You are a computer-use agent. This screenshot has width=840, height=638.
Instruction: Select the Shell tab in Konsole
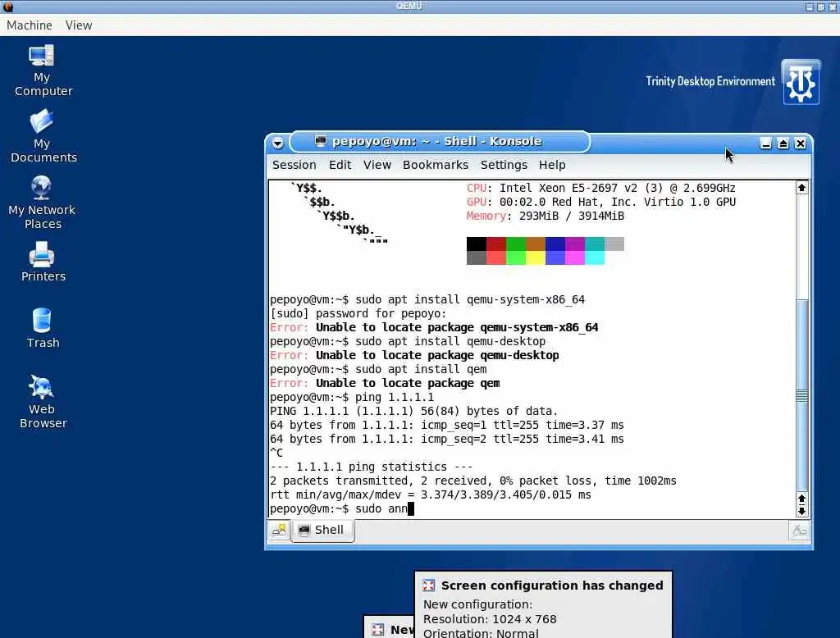coord(322,531)
